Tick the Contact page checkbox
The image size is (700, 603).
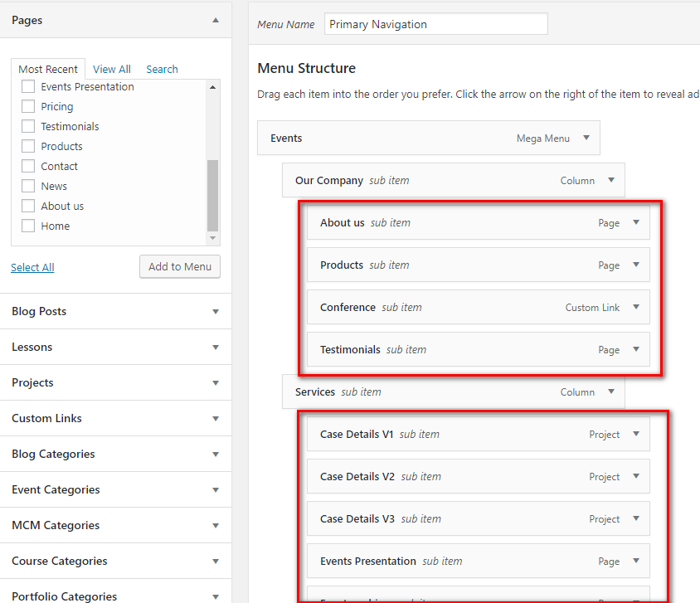[28, 166]
